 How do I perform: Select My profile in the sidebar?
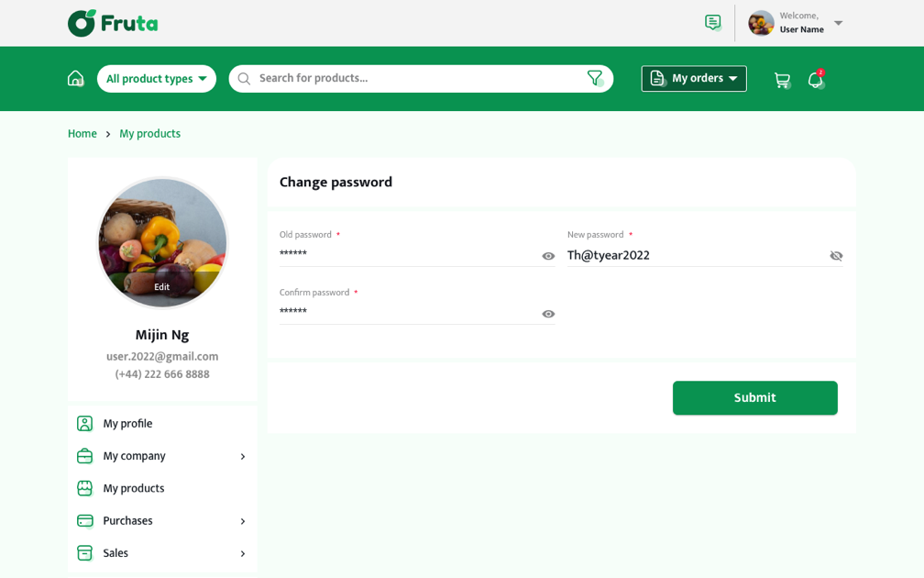pyautogui.click(x=127, y=424)
